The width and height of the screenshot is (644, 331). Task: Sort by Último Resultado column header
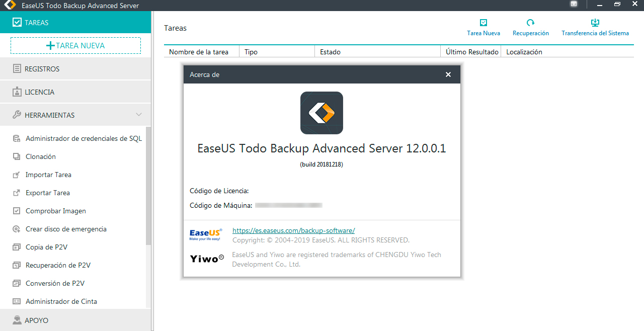[x=470, y=52]
